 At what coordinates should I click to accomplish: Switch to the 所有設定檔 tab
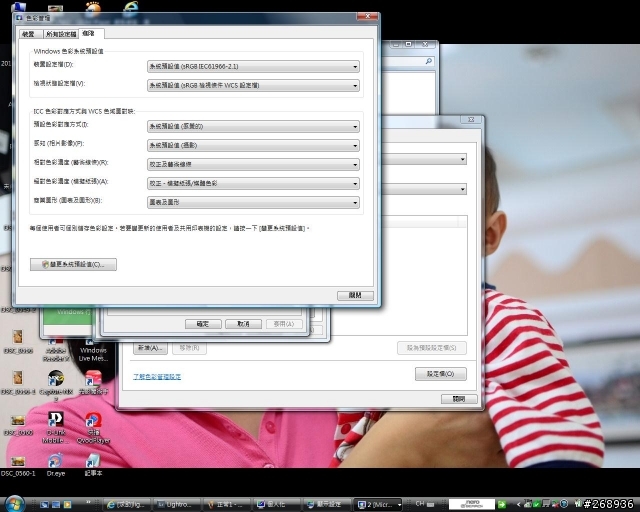[x=61, y=34]
